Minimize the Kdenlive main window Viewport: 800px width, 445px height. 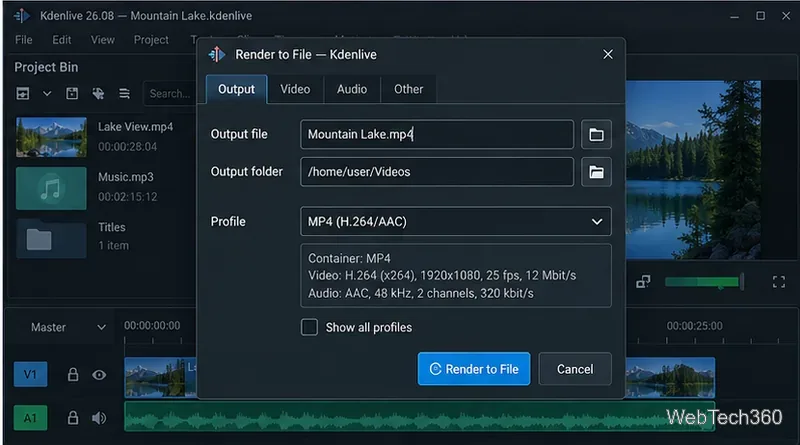tap(734, 16)
